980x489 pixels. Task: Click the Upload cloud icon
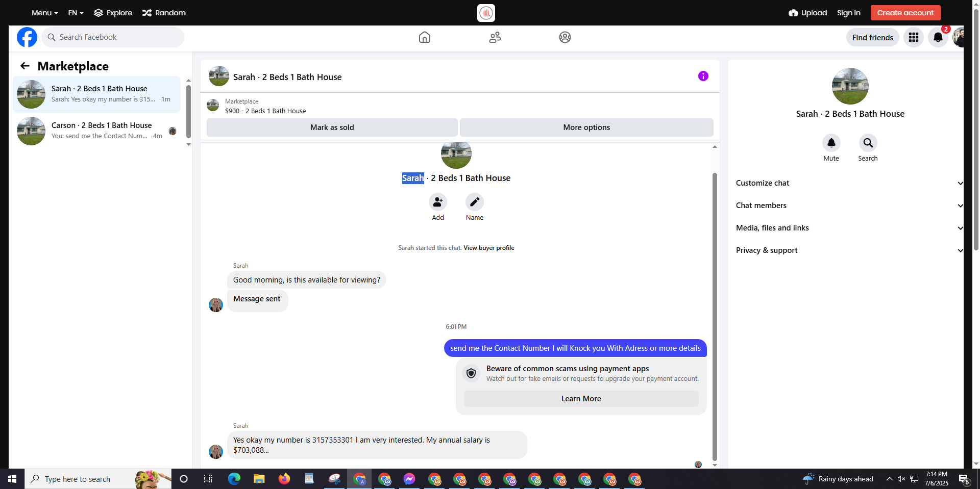pyautogui.click(x=793, y=13)
